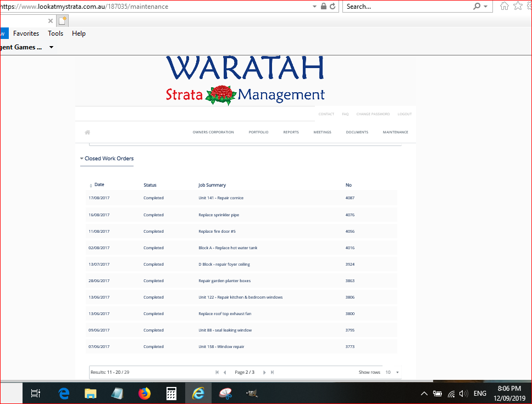The width and height of the screenshot is (532, 404).
Task: Click the Waratah Strata Management logo
Action: [x=245, y=80]
